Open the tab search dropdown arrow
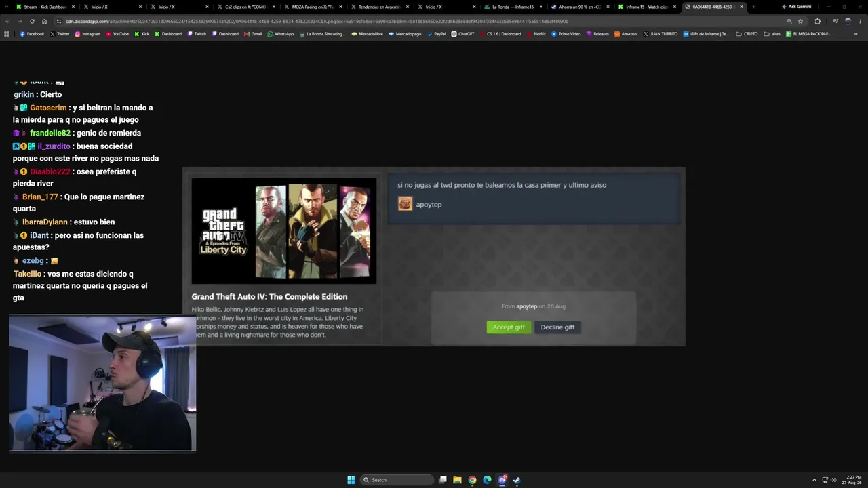This screenshot has width=868, height=488. (6, 7)
